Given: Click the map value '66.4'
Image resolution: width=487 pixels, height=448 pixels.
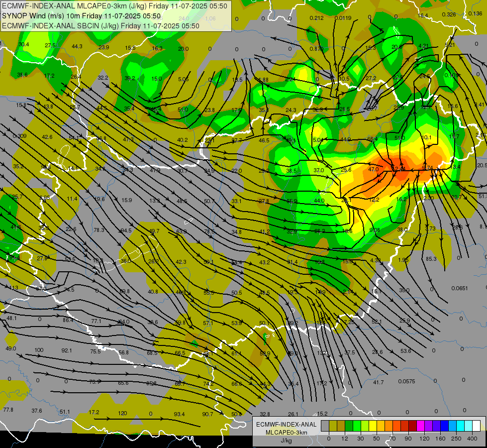Looking at the screenshot, I should click(373, 139).
